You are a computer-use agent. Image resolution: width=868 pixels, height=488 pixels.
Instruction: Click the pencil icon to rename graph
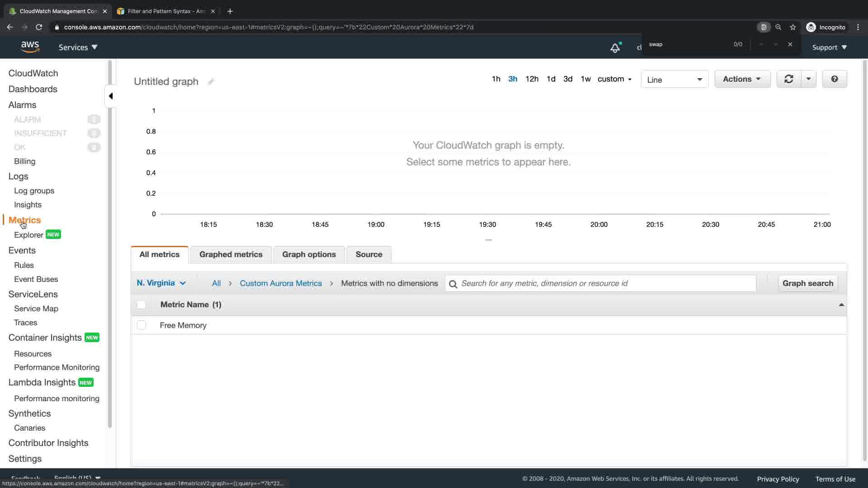pyautogui.click(x=211, y=82)
